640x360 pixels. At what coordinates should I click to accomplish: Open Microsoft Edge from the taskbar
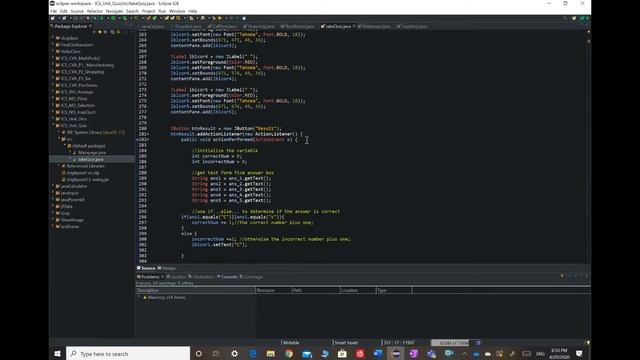[253, 353]
